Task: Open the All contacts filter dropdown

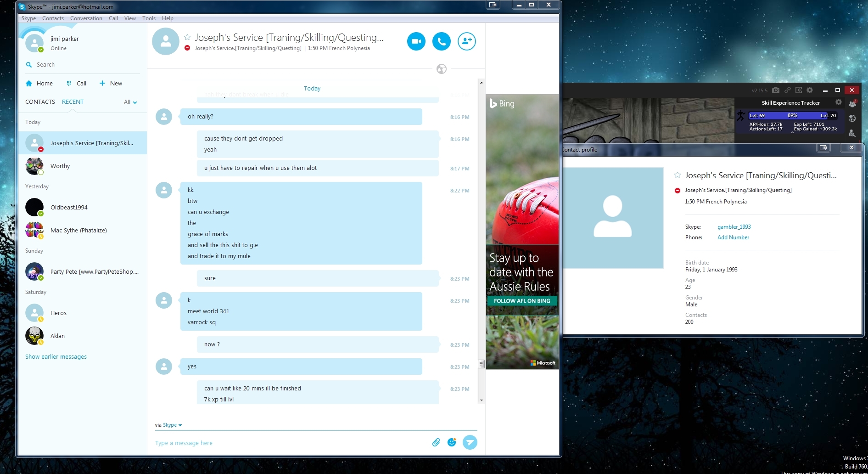Action: (130, 102)
